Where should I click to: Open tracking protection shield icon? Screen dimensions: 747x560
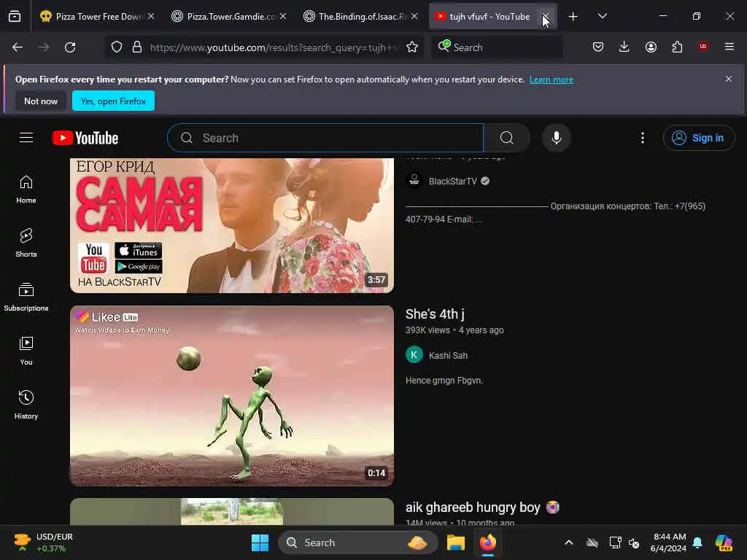pos(117,47)
